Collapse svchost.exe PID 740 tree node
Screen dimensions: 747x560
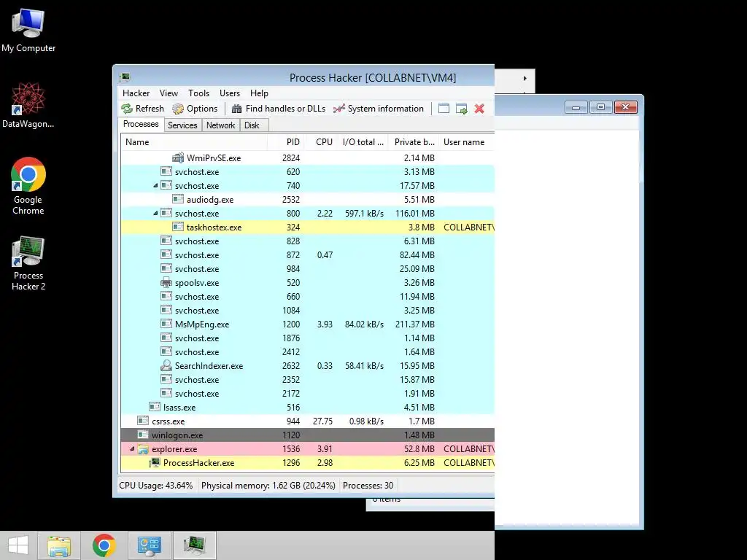pyautogui.click(x=155, y=186)
